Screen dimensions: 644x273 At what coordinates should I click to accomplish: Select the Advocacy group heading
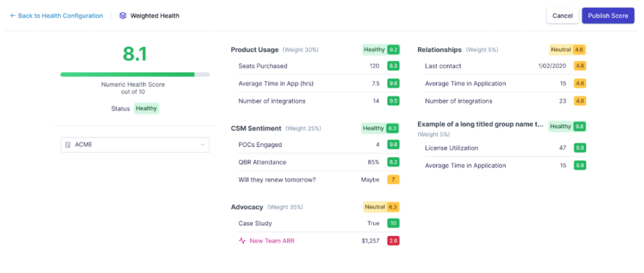tap(247, 207)
